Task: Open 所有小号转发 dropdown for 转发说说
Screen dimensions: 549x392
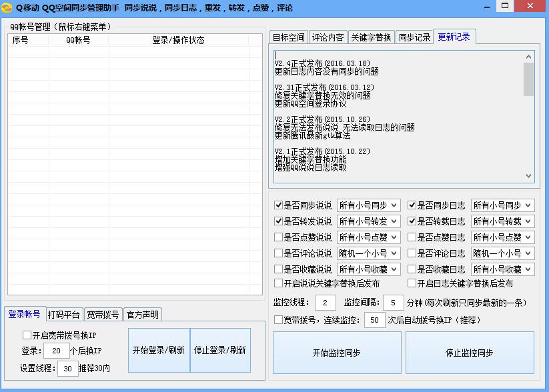Action: coord(369,221)
